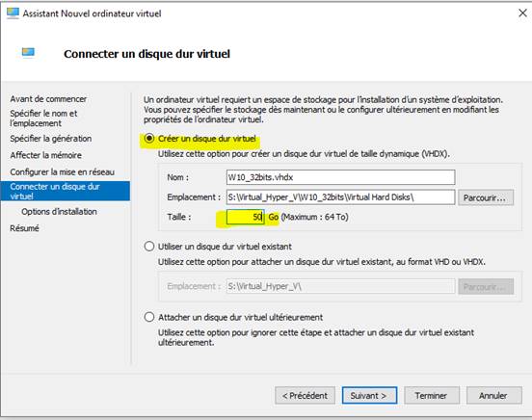Select the Connecter un disque dur virtuel step

point(66,191)
